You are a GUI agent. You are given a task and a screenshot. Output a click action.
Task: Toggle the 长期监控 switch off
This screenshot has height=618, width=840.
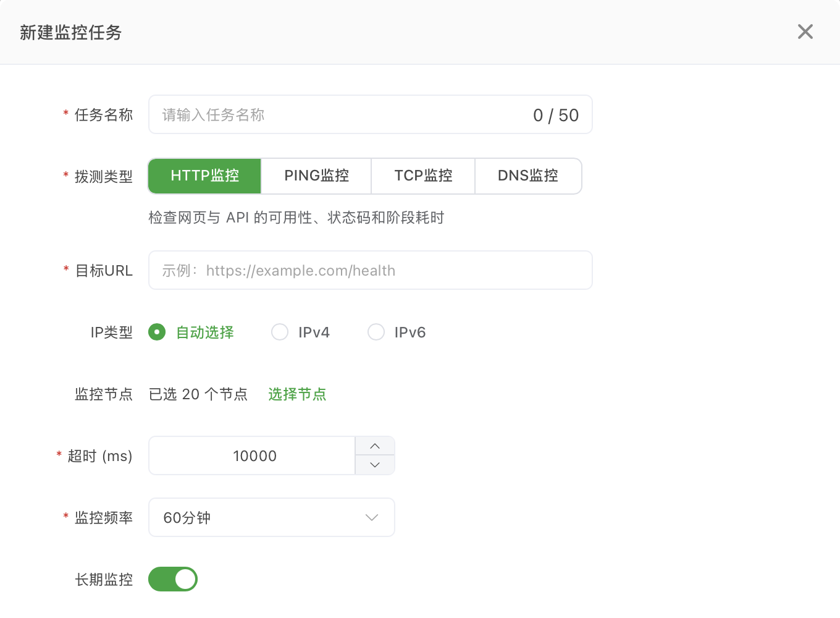173,579
